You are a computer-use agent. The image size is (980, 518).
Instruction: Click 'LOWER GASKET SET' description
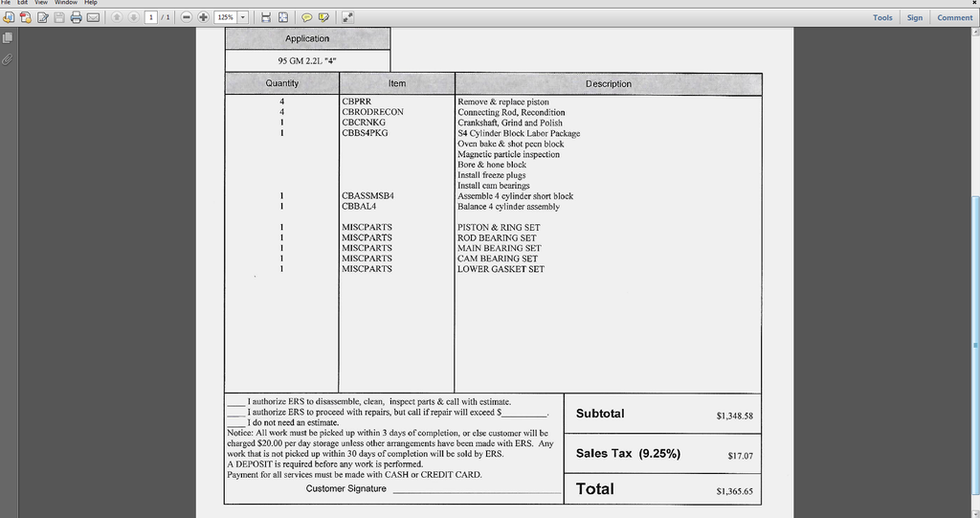(501, 269)
